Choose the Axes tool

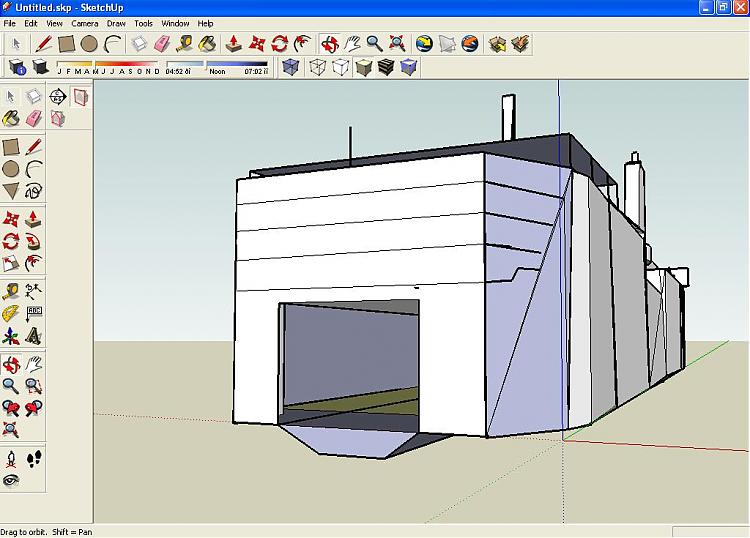11,338
